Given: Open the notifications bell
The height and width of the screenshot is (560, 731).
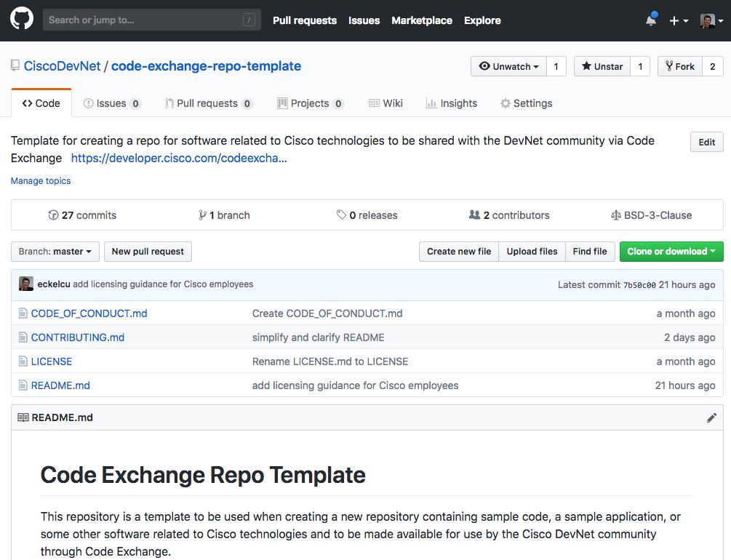Looking at the screenshot, I should coord(651,20).
